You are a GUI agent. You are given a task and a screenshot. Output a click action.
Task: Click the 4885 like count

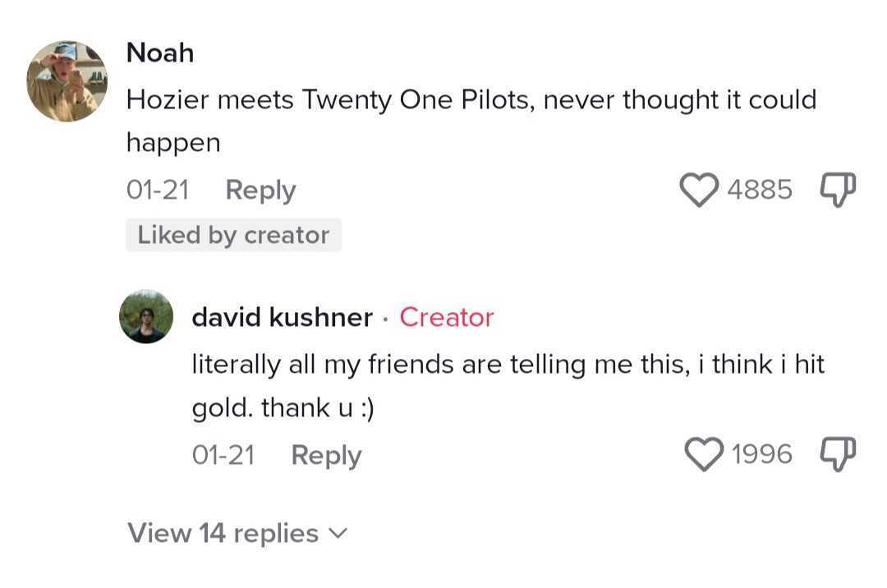[x=760, y=190]
